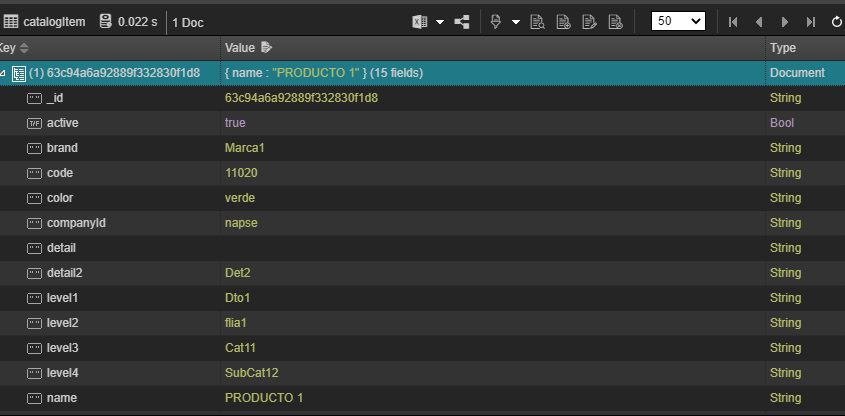Go to the first page
This screenshot has width=845, height=416.
tap(733, 21)
